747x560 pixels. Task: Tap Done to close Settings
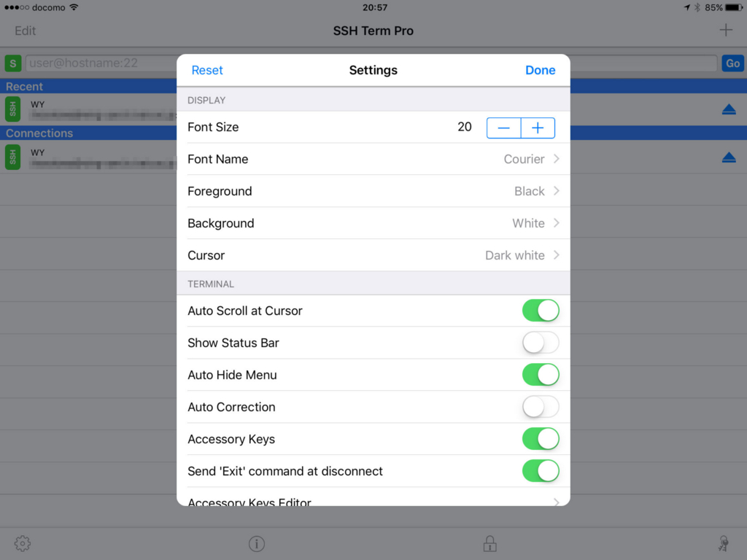click(541, 70)
